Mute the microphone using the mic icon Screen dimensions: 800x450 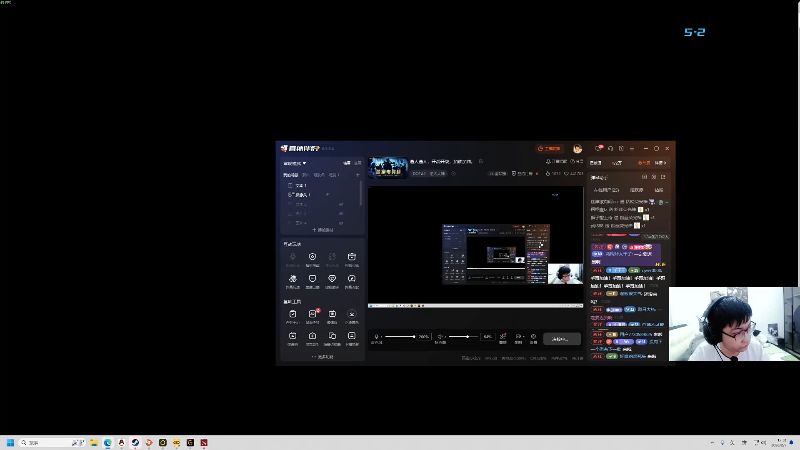click(377, 337)
